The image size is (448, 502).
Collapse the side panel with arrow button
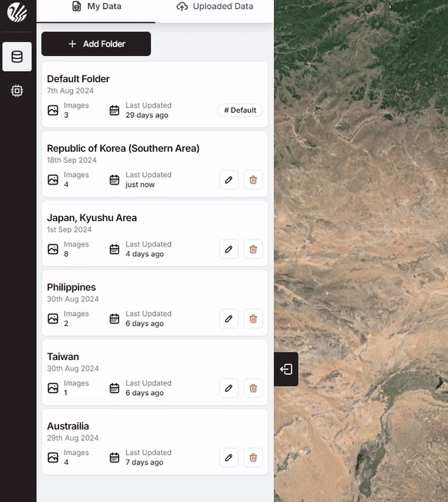click(x=286, y=369)
